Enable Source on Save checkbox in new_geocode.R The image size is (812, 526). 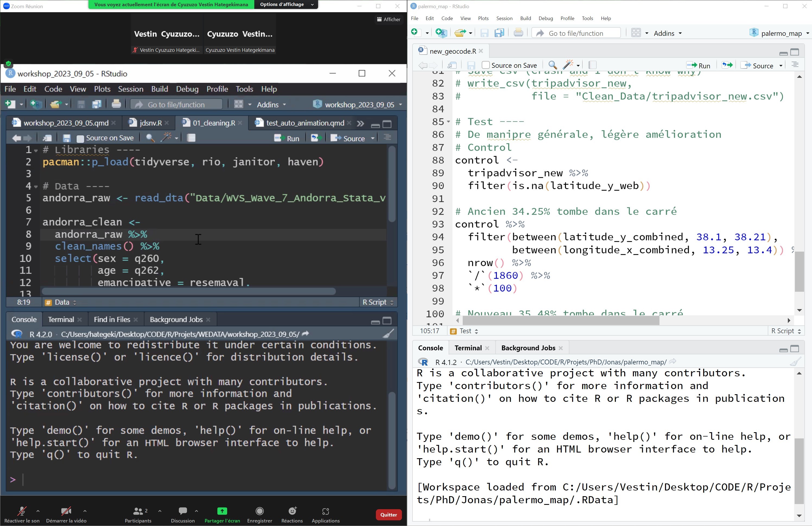(486, 65)
